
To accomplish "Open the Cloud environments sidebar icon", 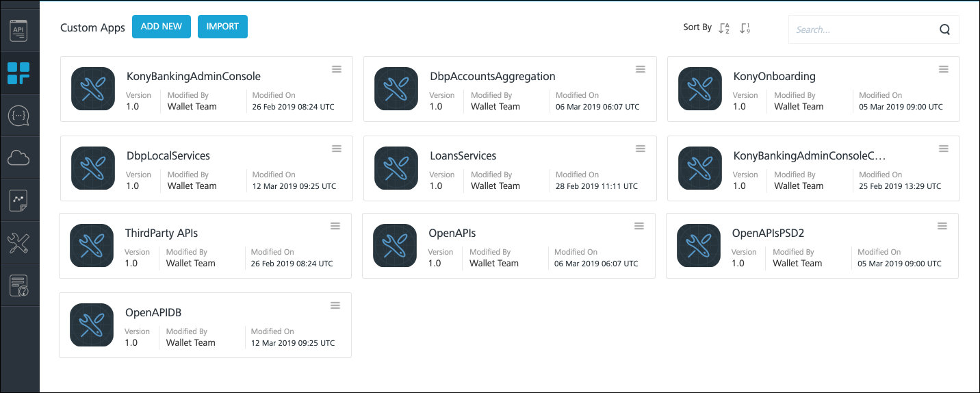I will pyautogui.click(x=19, y=158).
